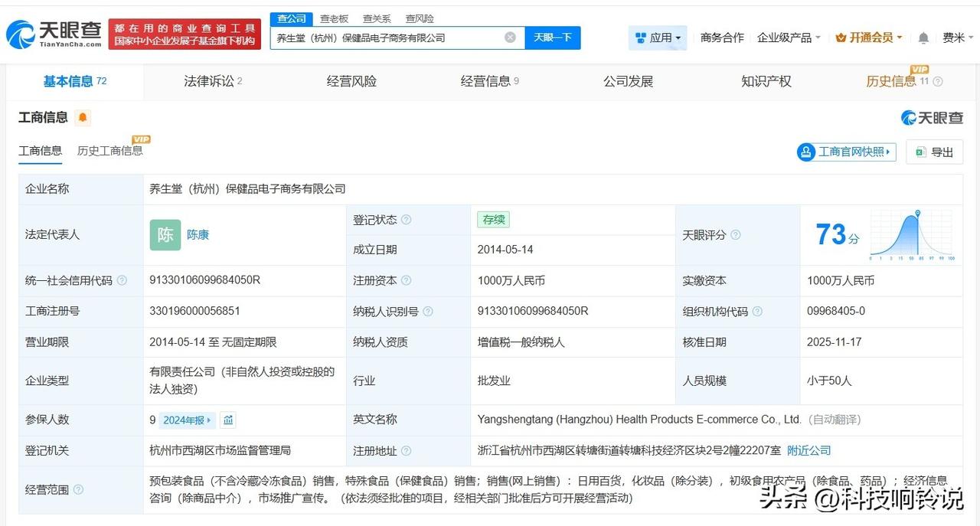Screen dimensions: 980x526
Task: Clear the search box with X icon
Action: tap(510, 38)
